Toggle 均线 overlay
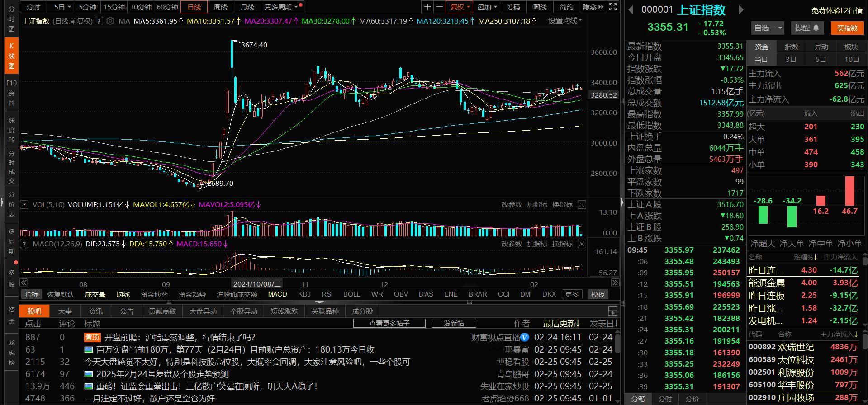Image resolution: width=868 pixels, height=405 pixels. click(x=123, y=295)
